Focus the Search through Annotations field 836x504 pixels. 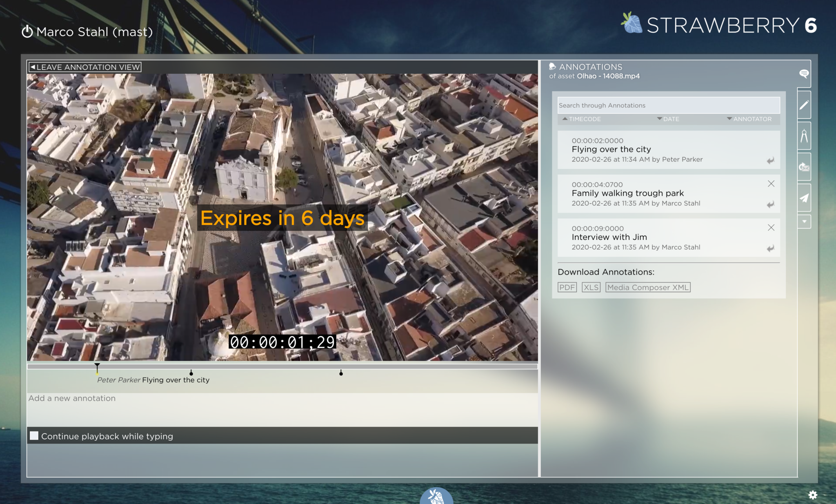click(x=669, y=105)
